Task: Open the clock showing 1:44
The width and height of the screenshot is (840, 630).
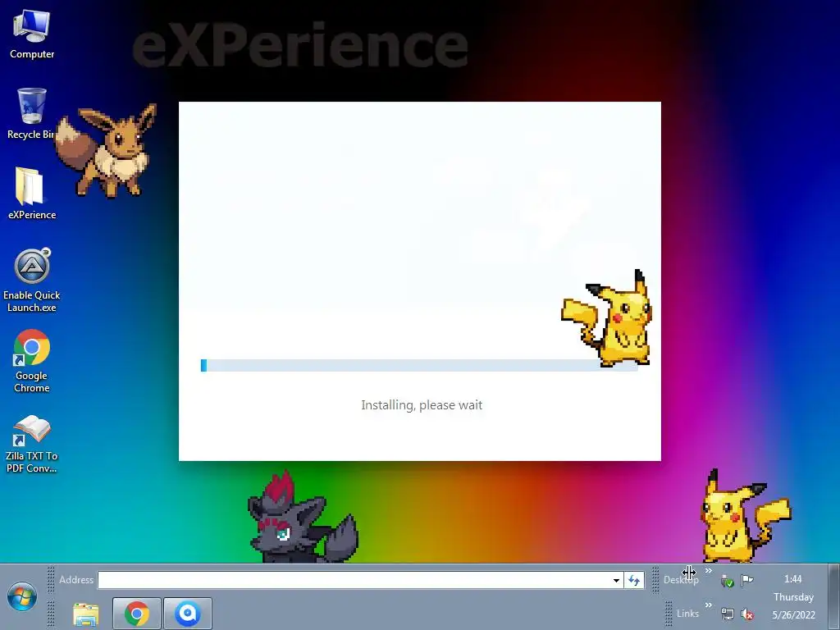Action: pyautogui.click(x=793, y=579)
